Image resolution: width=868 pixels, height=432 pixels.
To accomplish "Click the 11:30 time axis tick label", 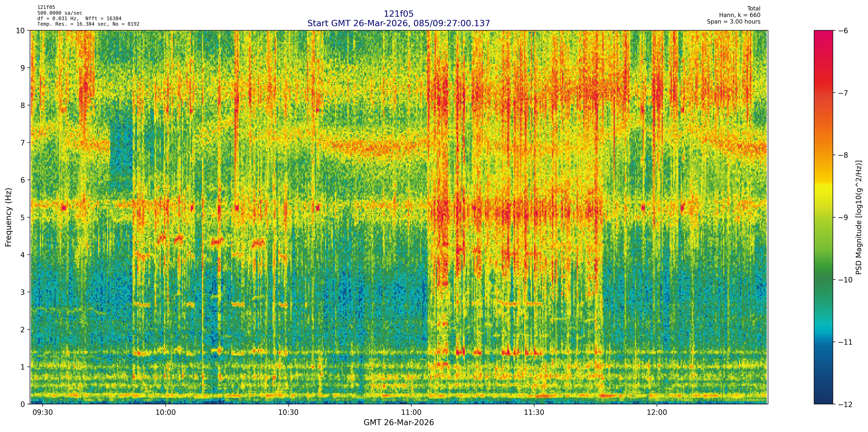I will (534, 413).
